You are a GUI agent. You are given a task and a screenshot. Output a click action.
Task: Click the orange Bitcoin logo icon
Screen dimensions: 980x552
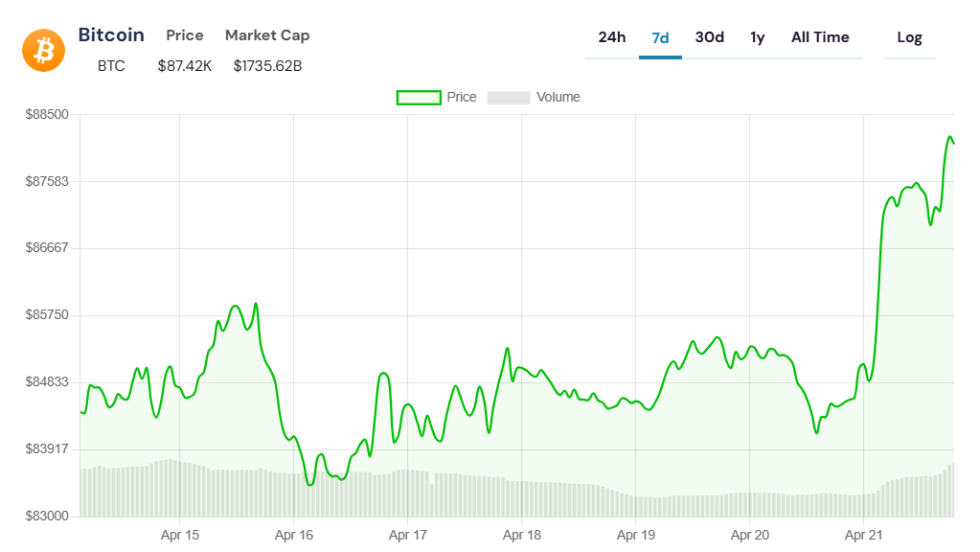[44, 50]
